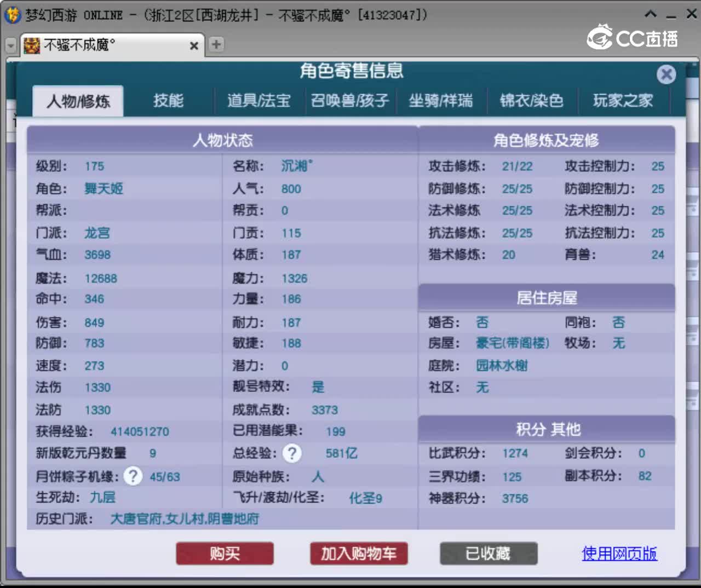701x588 pixels.
Task: Click the 魔法 value 12688
Action: coord(101,279)
